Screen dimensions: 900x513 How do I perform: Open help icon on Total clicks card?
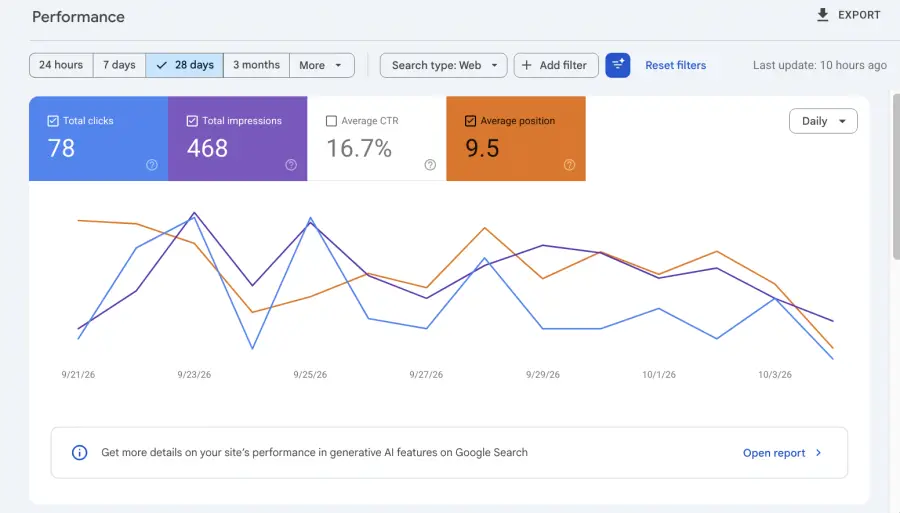point(152,165)
